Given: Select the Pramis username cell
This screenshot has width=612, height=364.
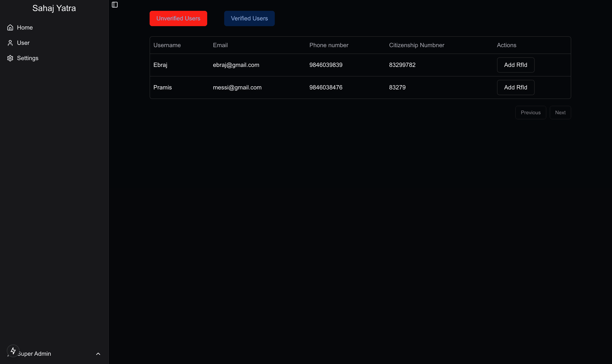Looking at the screenshot, I should coord(162,87).
